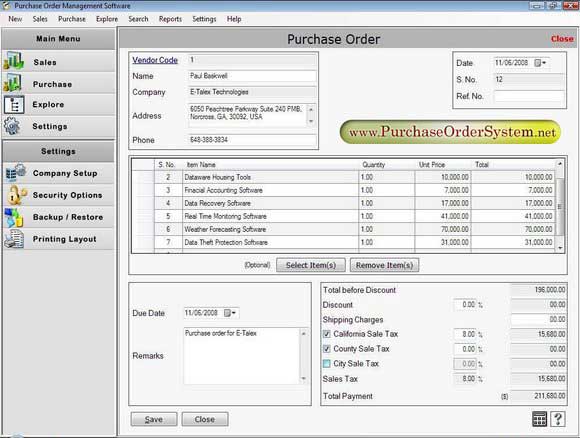Click Address field scroll up arrow
The image size is (580, 438).
coord(311,110)
